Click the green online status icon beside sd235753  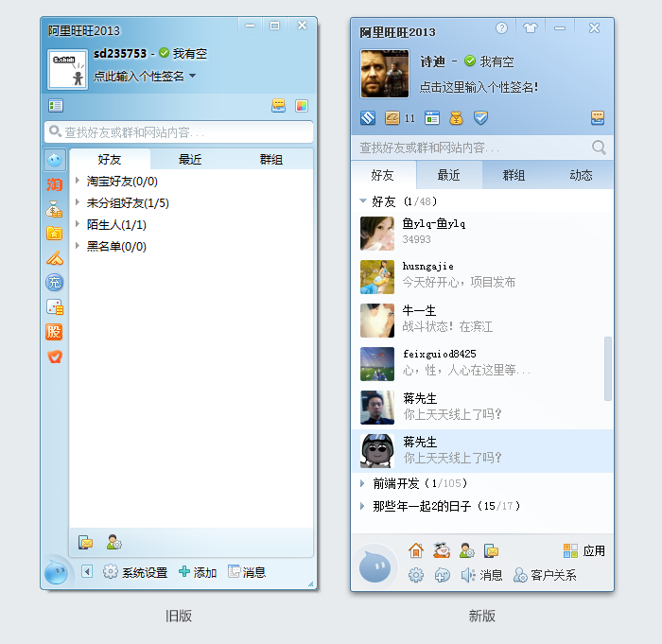[x=164, y=54]
